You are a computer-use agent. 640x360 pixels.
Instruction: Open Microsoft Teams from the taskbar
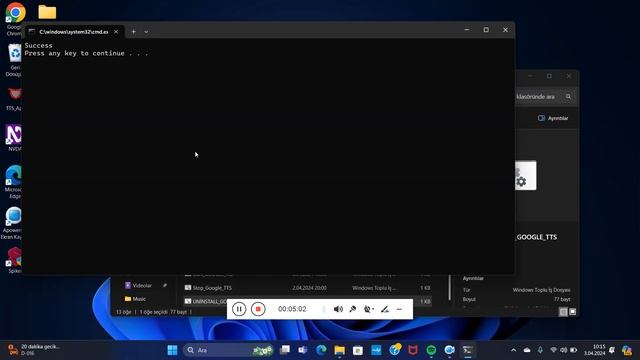pyautogui.click(x=302, y=350)
